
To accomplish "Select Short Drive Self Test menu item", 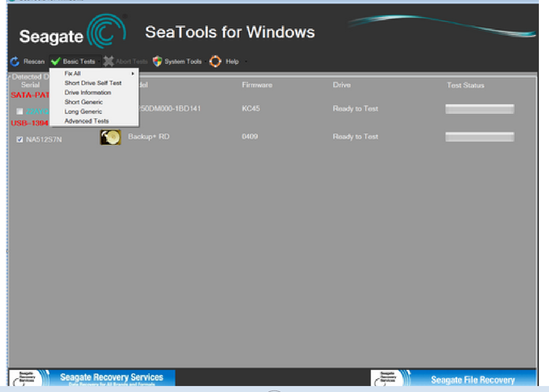I will pyautogui.click(x=93, y=83).
